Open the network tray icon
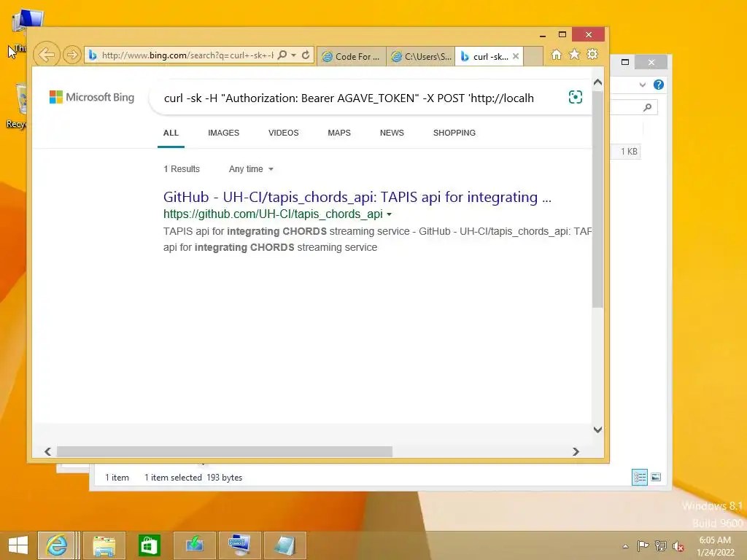The width and height of the screenshot is (747, 560). tap(661, 546)
